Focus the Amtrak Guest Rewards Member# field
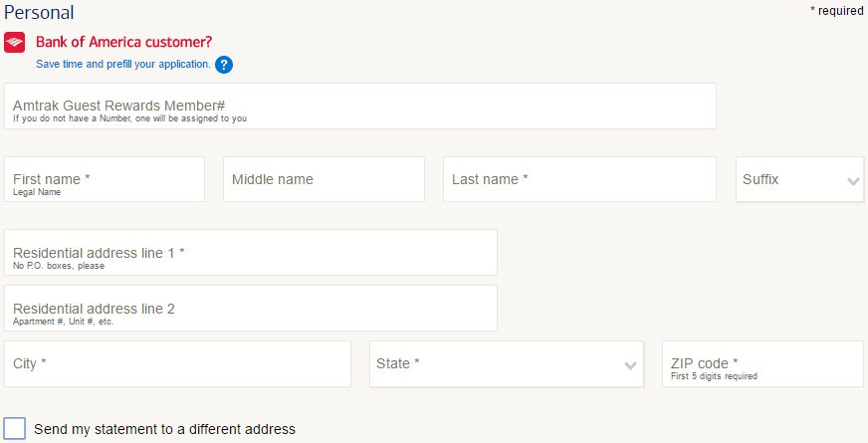 [360, 107]
